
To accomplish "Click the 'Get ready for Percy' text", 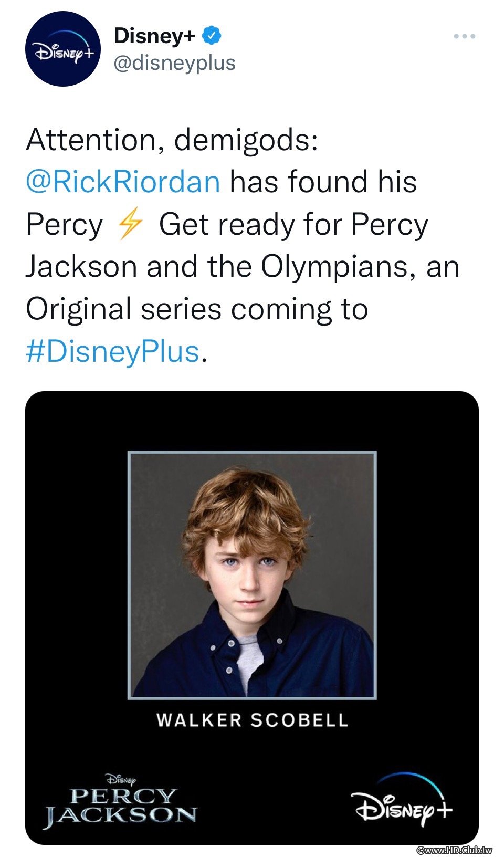I will click(293, 224).
